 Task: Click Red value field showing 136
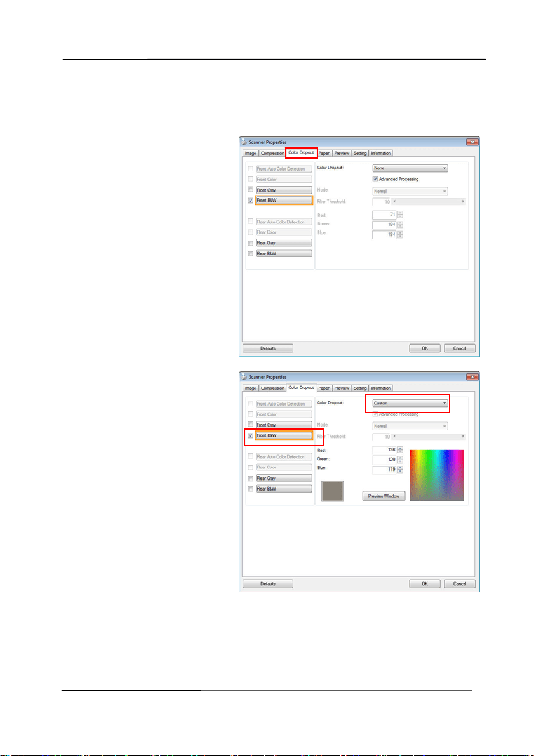(384, 450)
